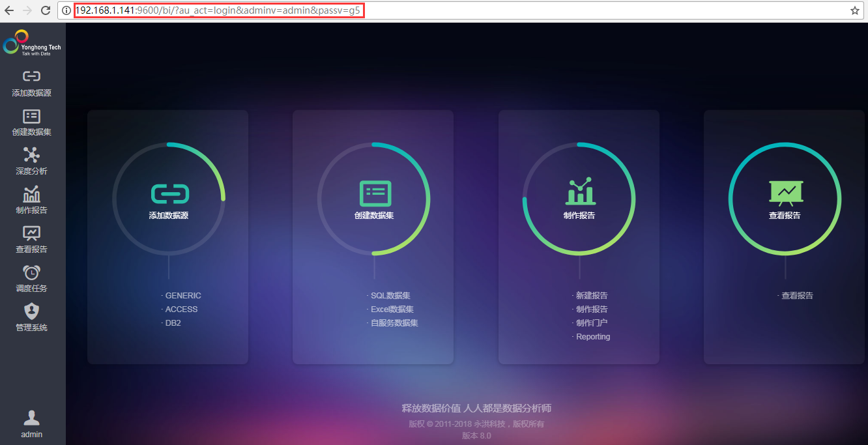Open 添加数据源 in the sidebar
This screenshot has width=868, height=445.
click(x=31, y=84)
